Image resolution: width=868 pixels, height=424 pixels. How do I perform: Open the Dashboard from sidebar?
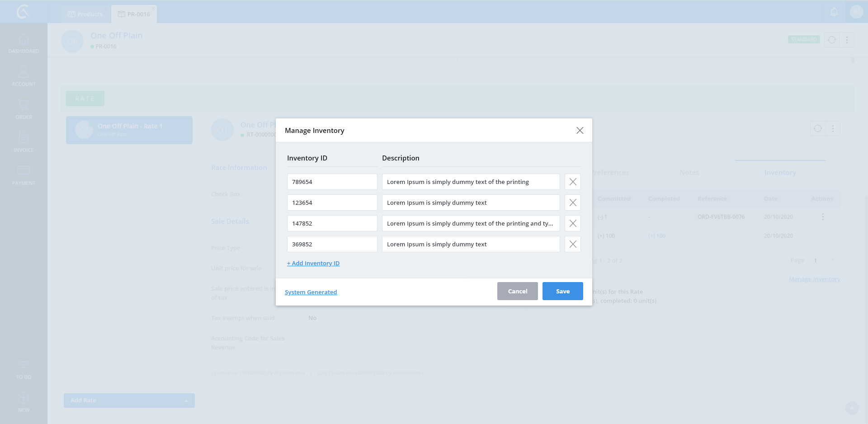click(24, 43)
